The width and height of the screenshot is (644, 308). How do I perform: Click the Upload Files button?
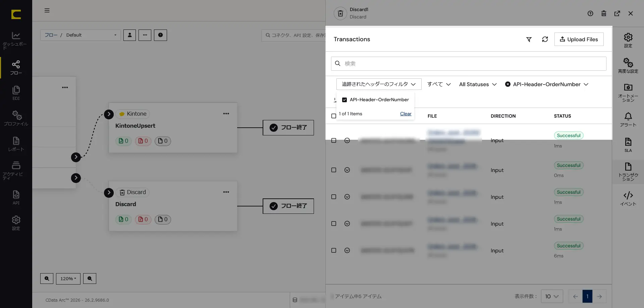[x=579, y=39]
